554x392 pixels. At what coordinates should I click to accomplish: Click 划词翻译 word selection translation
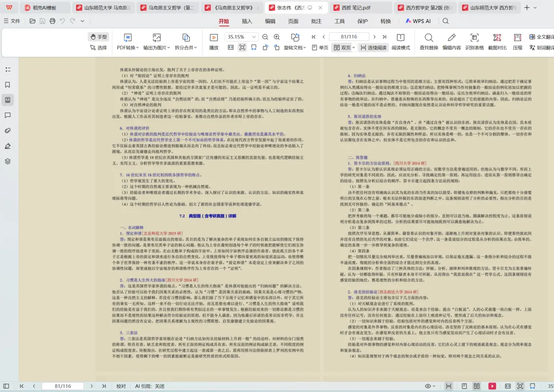541,48
